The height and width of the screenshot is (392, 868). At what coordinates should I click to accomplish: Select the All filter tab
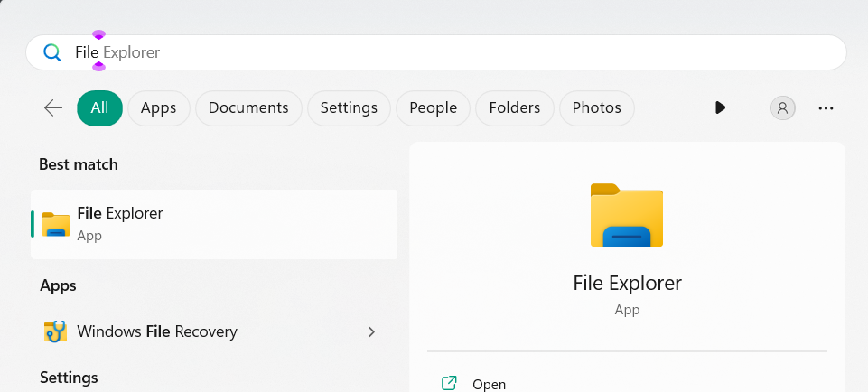[99, 108]
